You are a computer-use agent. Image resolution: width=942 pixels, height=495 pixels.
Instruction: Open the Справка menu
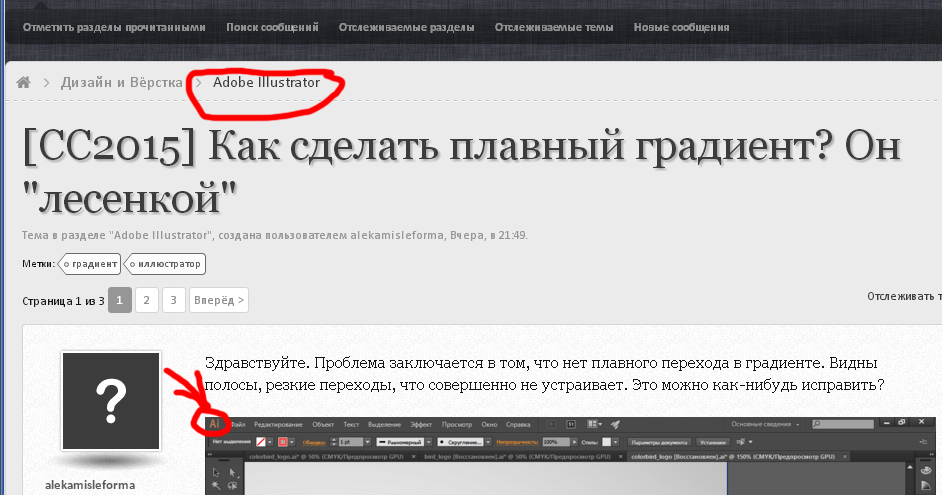[518, 425]
